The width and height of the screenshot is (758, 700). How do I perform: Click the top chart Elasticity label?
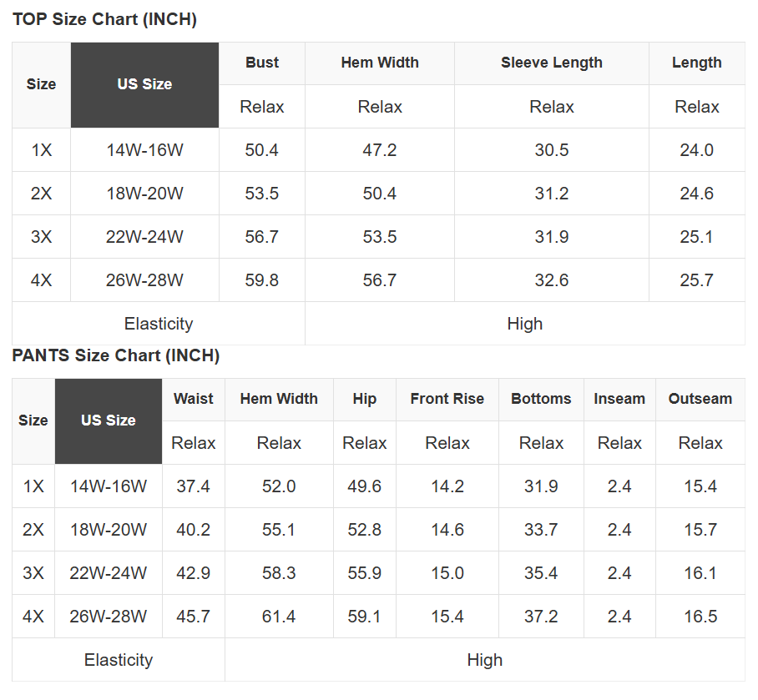click(x=158, y=324)
